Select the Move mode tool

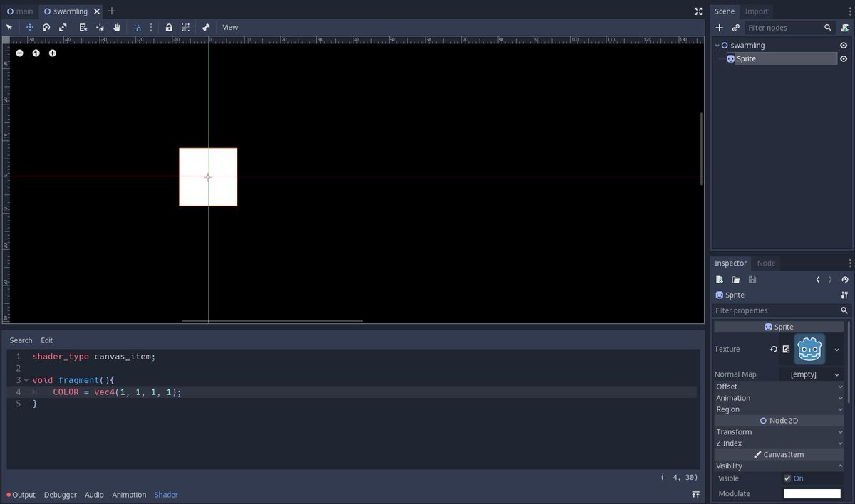[30, 27]
